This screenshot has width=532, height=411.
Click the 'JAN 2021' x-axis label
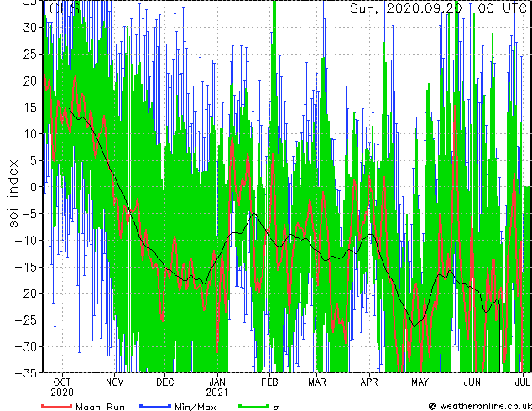(x=217, y=388)
